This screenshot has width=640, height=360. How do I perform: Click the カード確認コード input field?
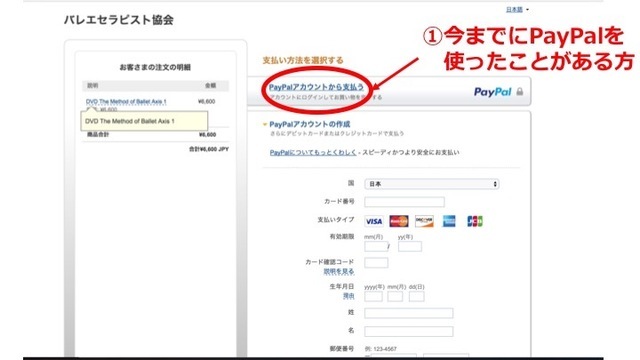pyautogui.click(x=376, y=262)
